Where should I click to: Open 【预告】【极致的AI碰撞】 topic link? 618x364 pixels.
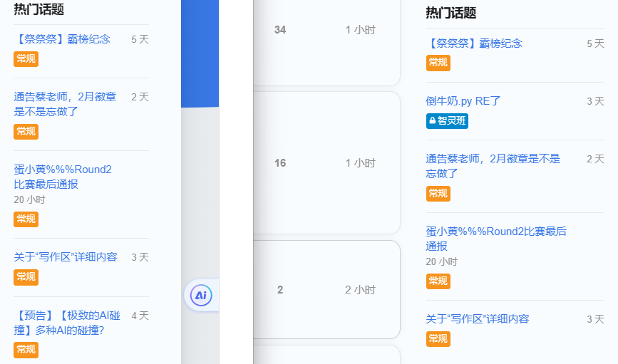pos(67,323)
